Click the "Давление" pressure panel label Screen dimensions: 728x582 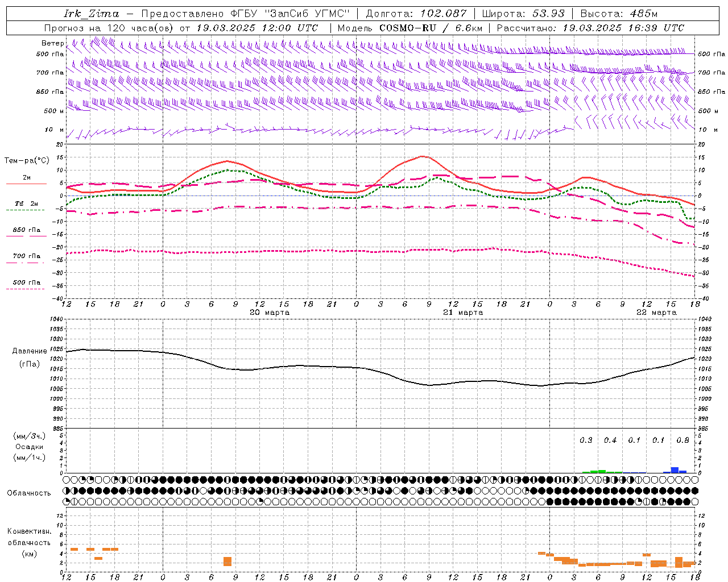pyautogui.click(x=30, y=351)
